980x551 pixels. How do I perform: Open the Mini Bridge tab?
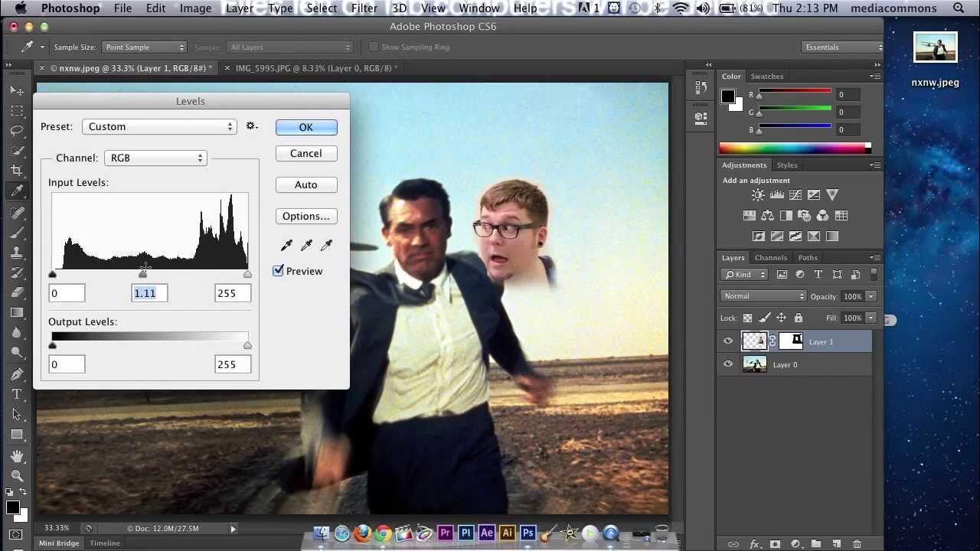point(59,543)
